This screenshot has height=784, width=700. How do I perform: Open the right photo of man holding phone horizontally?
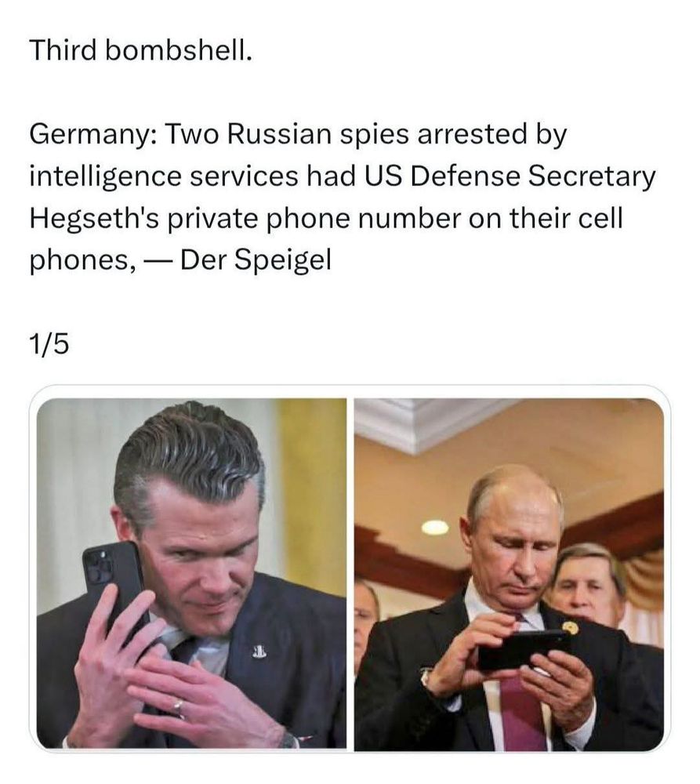pos(509,575)
